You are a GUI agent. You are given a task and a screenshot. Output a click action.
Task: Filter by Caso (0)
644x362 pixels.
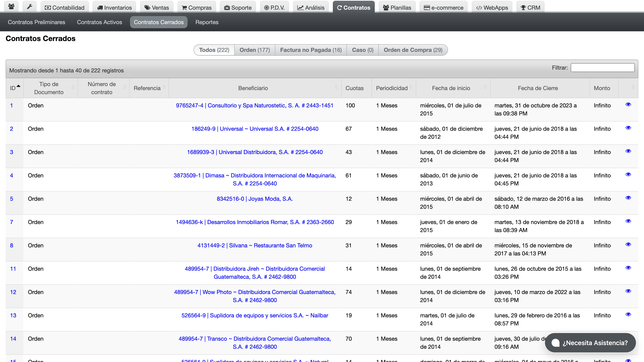(x=362, y=50)
